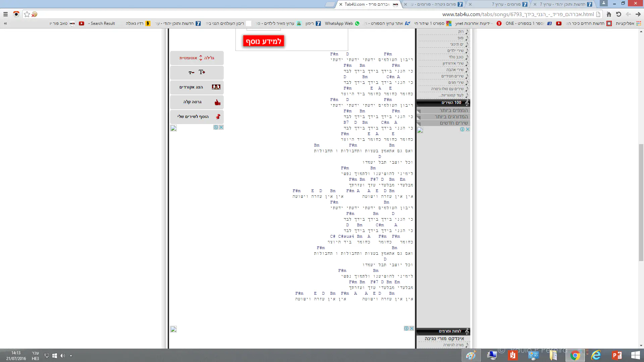Screen dimensions: 644x362
Task: Open the שירי אהבה category link
Action: pos(455,70)
